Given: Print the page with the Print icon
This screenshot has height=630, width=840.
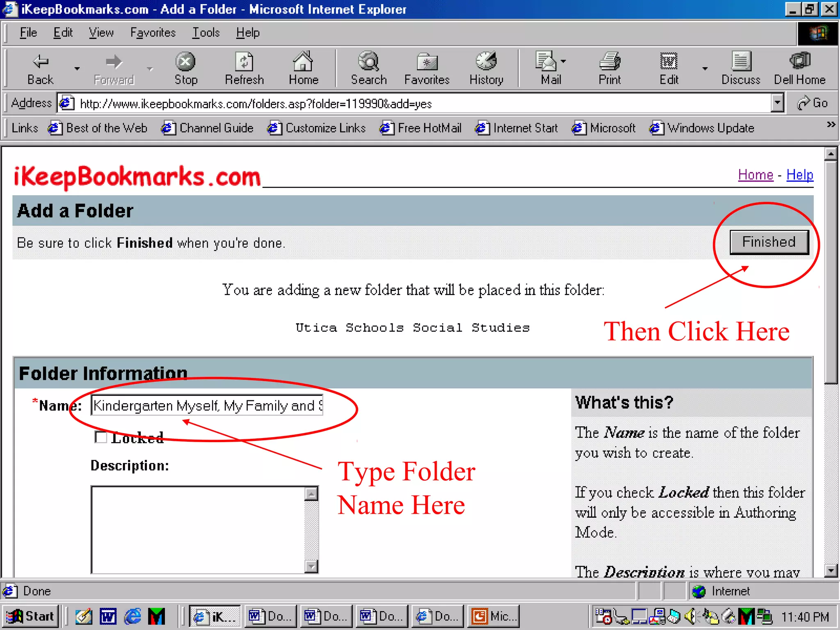Looking at the screenshot, I should click(609, 68).
